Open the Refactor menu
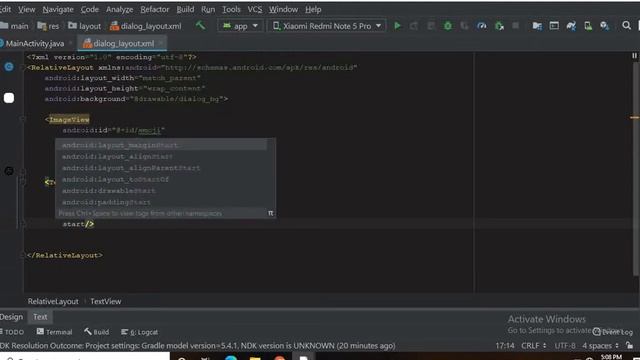640x360 pixels. (x=155, y=9)
